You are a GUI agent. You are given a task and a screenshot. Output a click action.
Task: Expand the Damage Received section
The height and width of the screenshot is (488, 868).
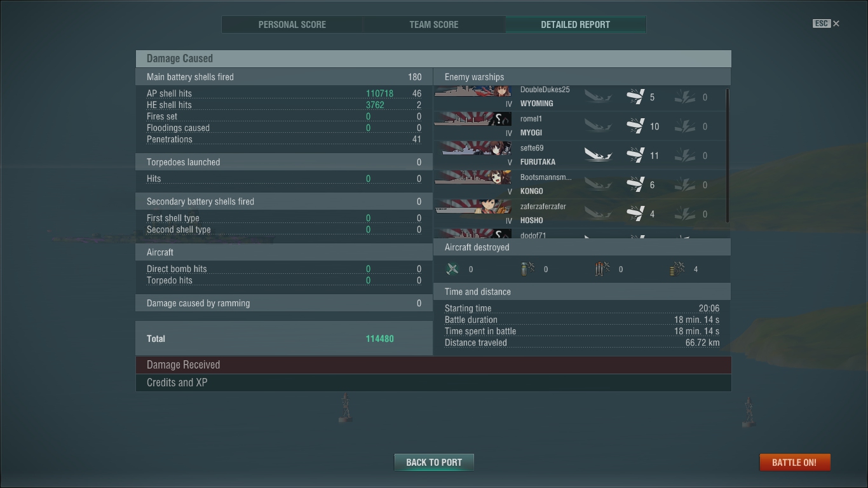[433, 365]
